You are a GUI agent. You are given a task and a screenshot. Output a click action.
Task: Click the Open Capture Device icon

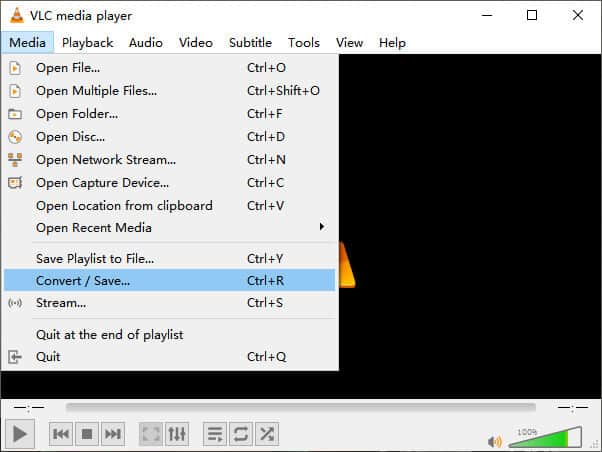[x=15, y=183]
